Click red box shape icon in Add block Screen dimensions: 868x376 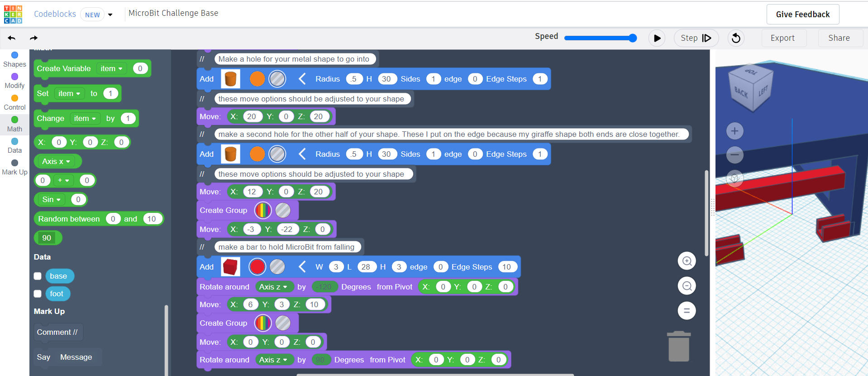tap(230, 267)
